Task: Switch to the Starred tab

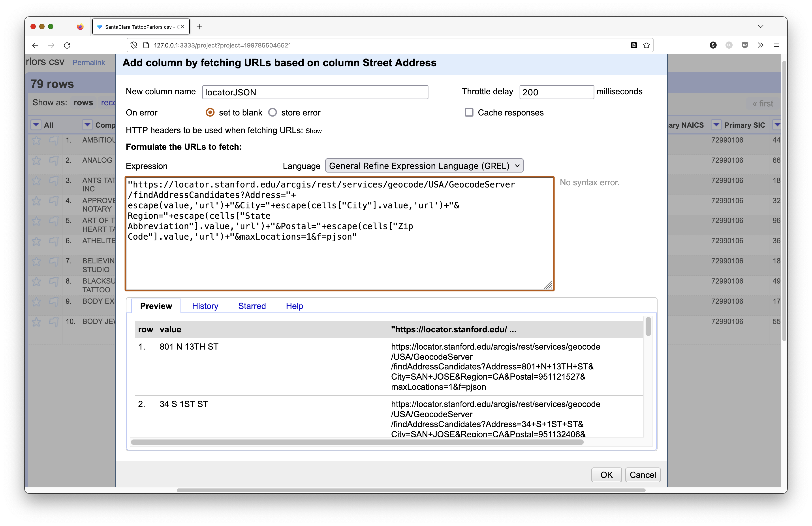Action: pyautogui.click(x=252, y=306)
